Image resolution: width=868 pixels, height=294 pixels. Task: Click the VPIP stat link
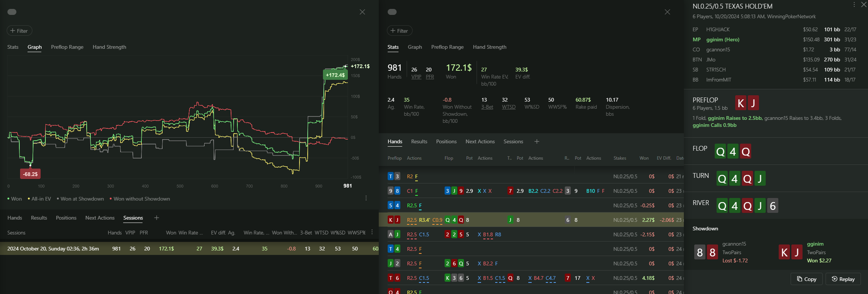click(x=416, y=77)
